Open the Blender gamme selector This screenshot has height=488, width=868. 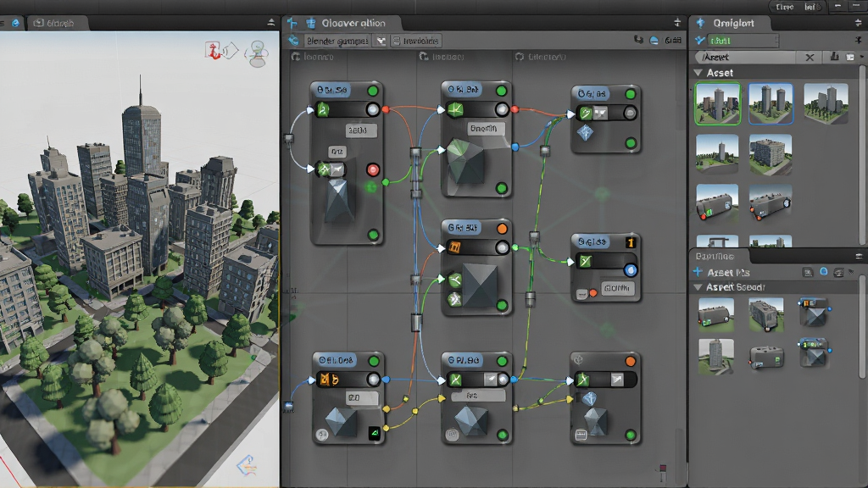tap(337, 41)
